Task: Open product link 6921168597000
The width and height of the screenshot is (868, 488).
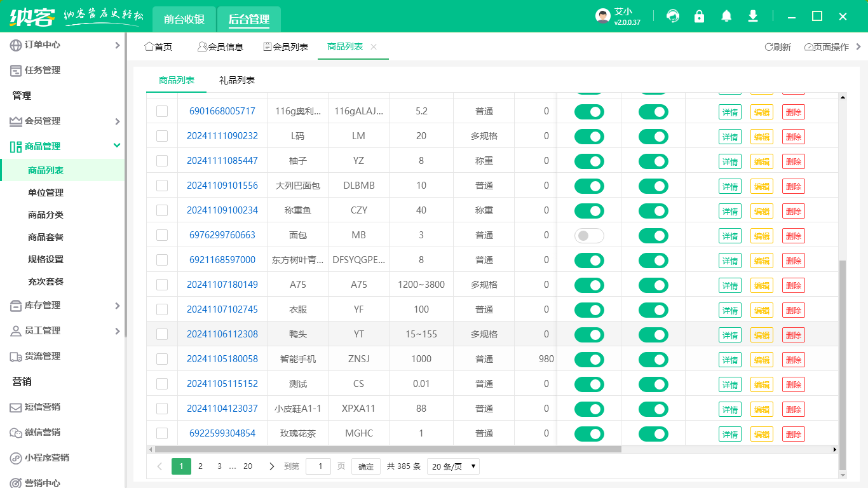Action: [x=222, y=260]
